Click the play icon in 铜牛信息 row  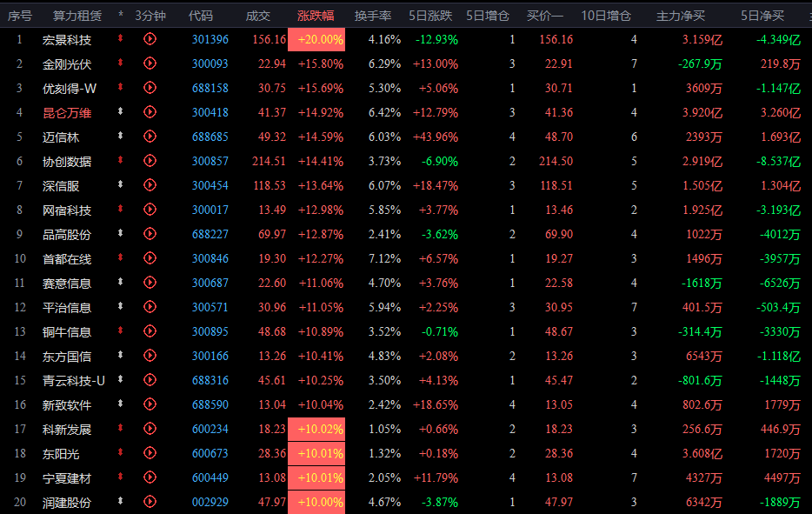[x=150, y=331]
